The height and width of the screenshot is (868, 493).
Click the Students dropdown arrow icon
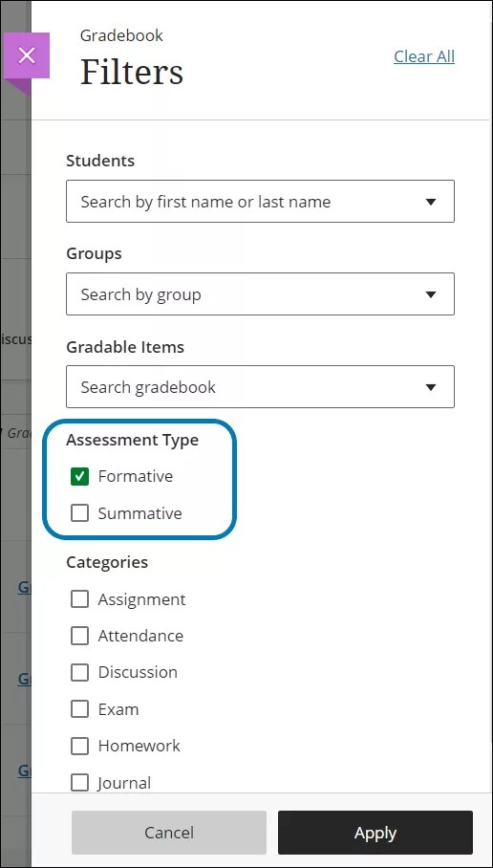[431, 202]
